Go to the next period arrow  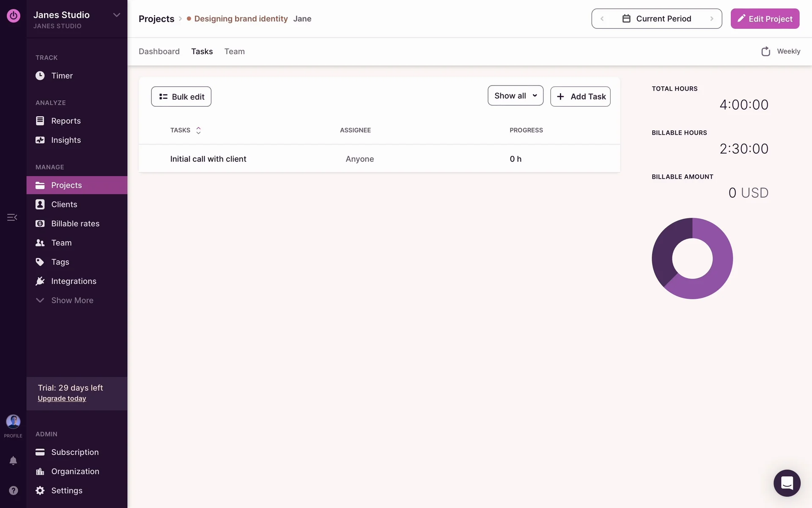pyautogui.click(x=712, y=19)
